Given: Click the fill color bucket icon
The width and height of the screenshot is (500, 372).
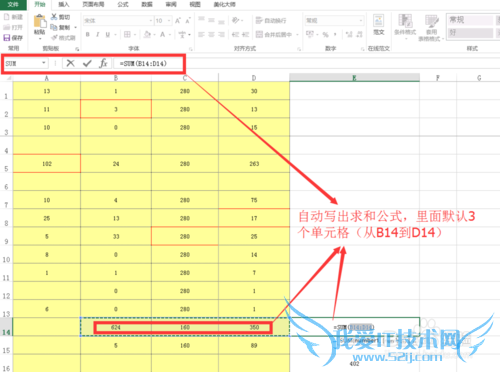Looking at the screenshot, I should (147, 34).
